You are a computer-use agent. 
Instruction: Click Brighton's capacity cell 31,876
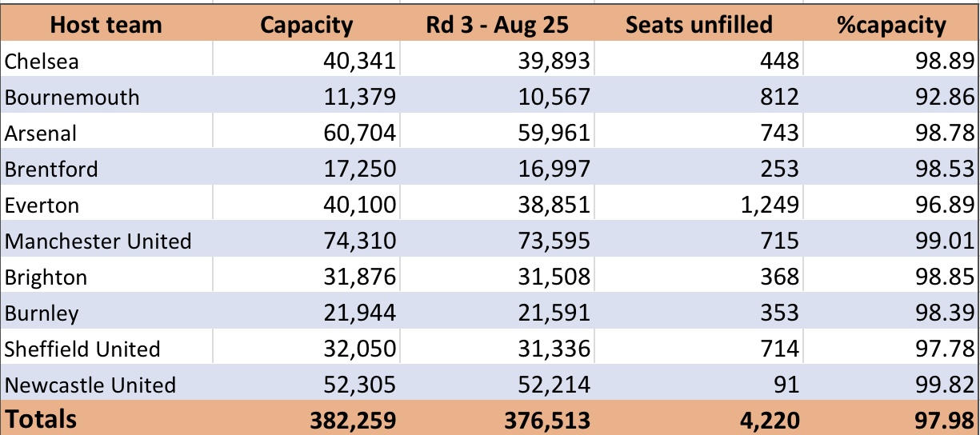[x=306, y=277]
